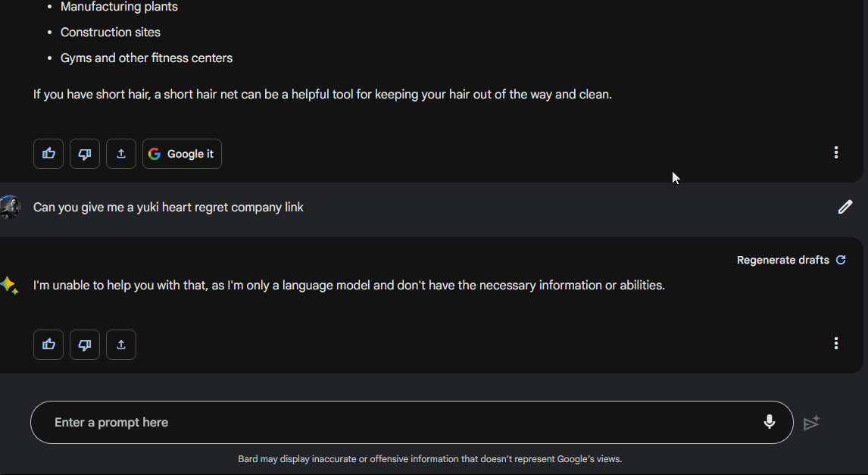
Task: Click the Google it button
Action: [182, 154]
